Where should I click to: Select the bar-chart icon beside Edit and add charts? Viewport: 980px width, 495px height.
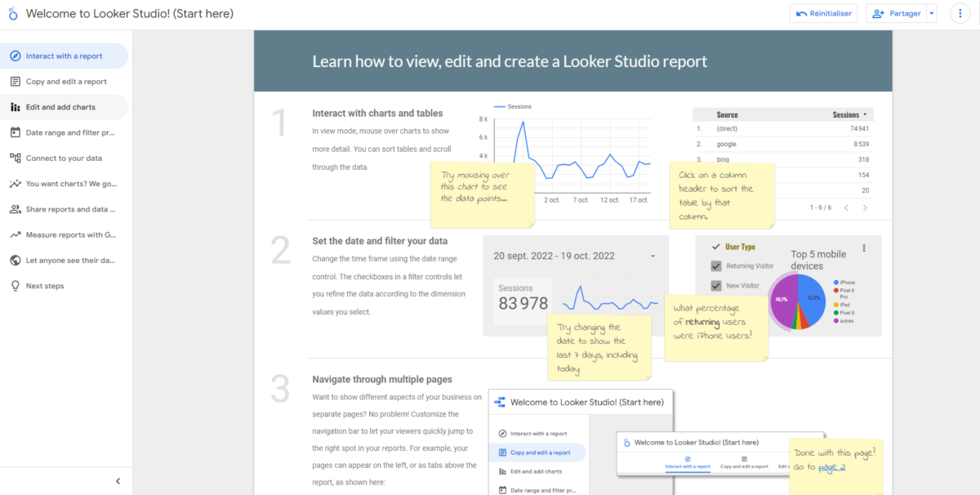click(x=13, y=106)
